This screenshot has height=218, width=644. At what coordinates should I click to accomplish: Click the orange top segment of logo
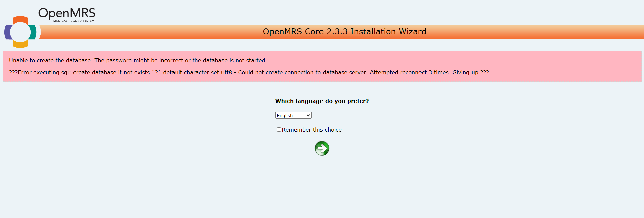[20, 19]
